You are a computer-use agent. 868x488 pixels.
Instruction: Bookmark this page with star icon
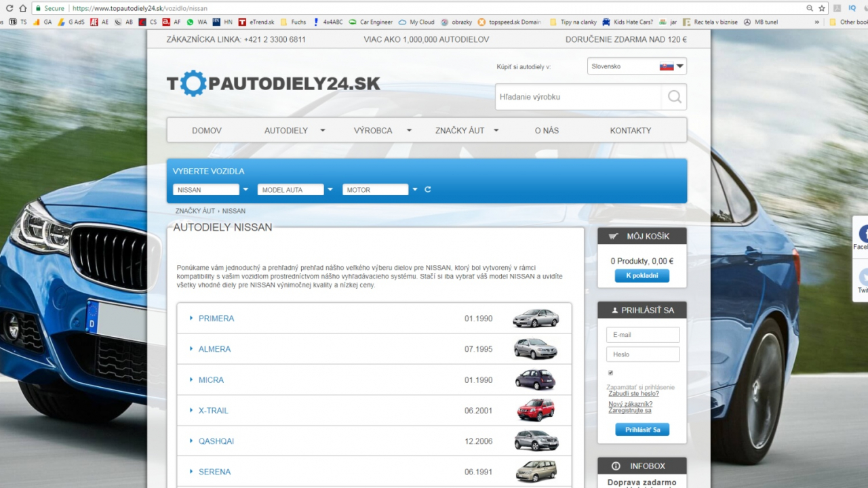click(822, 8)
